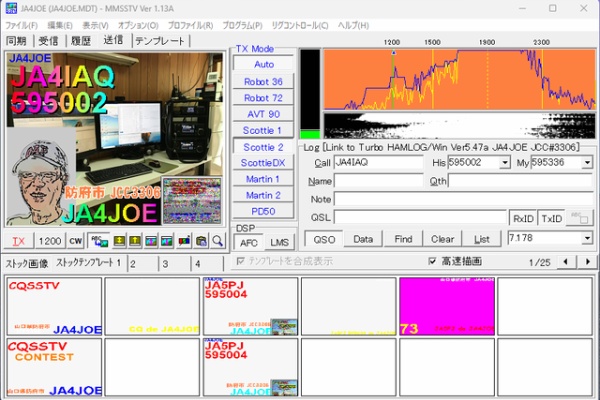This screenshot has width=600, height=400.
Task: Switch to the テンプレート tab
Action: point(160,41)
